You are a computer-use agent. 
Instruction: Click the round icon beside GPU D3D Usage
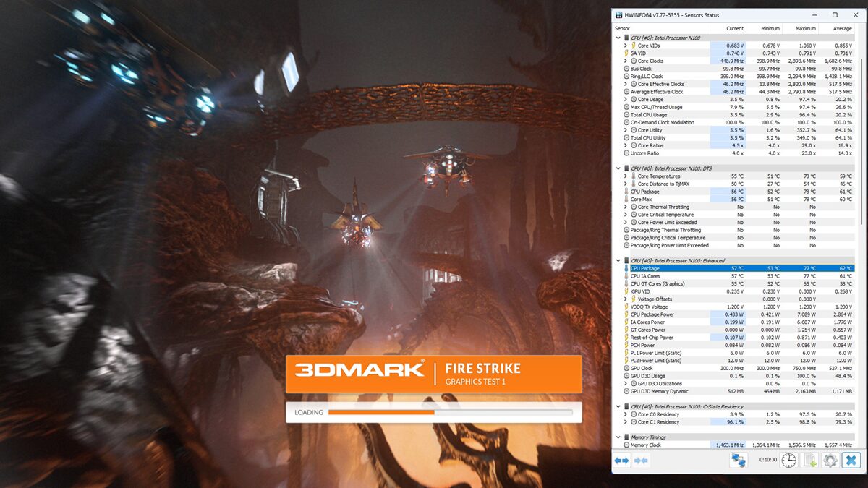[x=626, y=376]
